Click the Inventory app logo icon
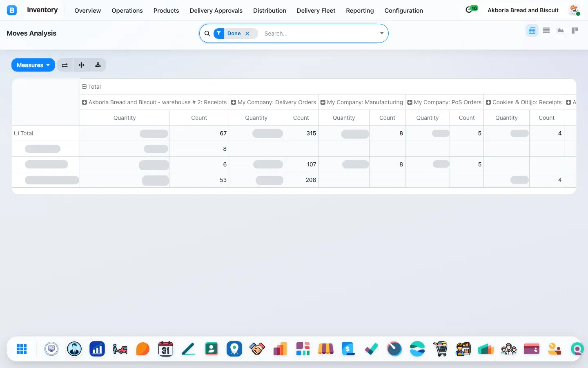Screen dimensions: 588x368 [12, 10]
